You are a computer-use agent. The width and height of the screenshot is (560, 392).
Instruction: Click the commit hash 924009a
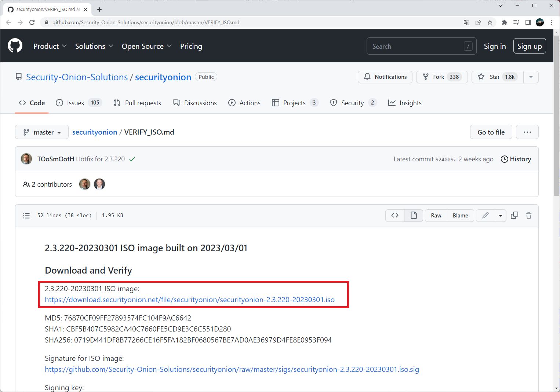(x=446, y=160)
